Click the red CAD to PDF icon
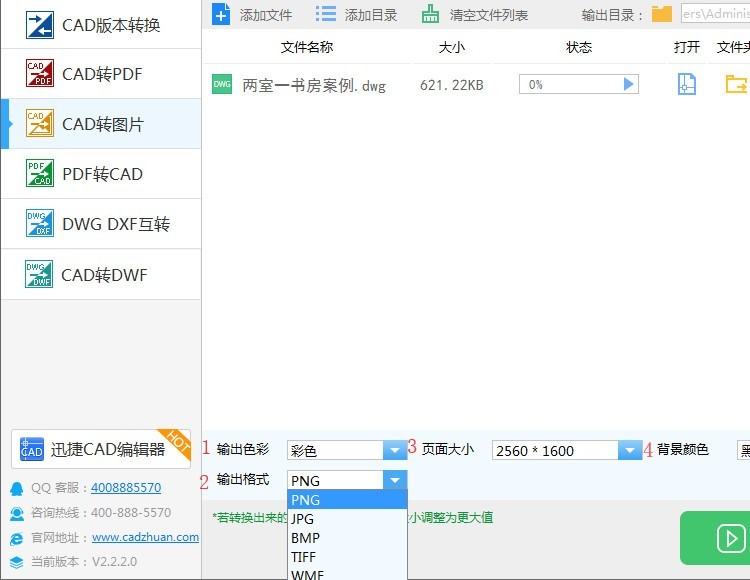This screenshot has height=580, width=750. pos(40,73)
